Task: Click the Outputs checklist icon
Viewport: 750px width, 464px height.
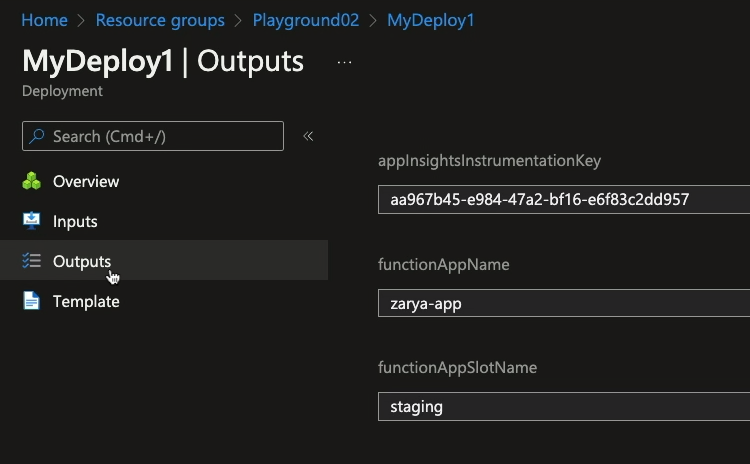Action: pos(32,261)
